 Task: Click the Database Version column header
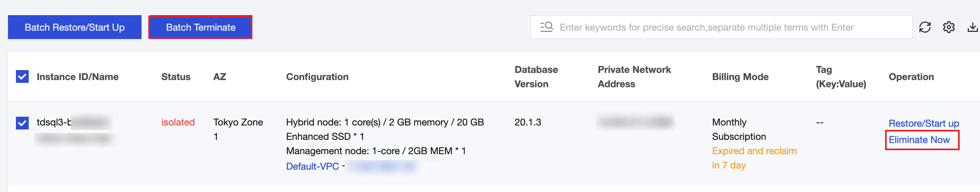536,76
